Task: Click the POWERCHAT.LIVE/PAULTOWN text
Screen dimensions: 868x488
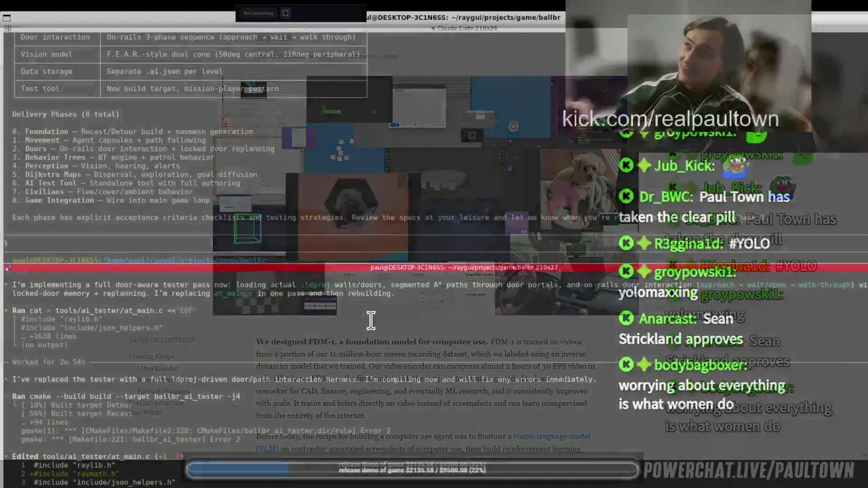Action: click(x=749, y=470)
